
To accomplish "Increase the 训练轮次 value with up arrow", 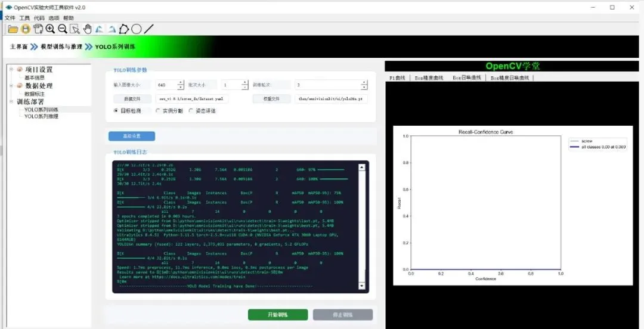I will pos(364,83).
